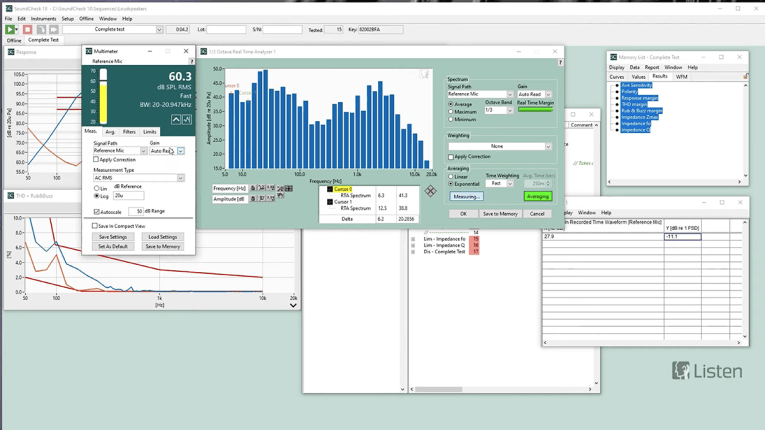This screenshot has width=765, height=430.
Task: Enable Save In Compact View
Action: point(95,226)
